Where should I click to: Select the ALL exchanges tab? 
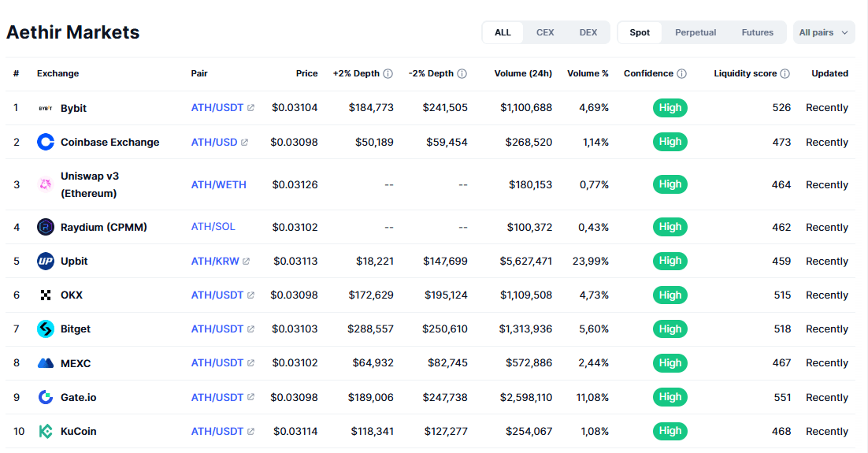pyautogui.click(x=503, y=32)
